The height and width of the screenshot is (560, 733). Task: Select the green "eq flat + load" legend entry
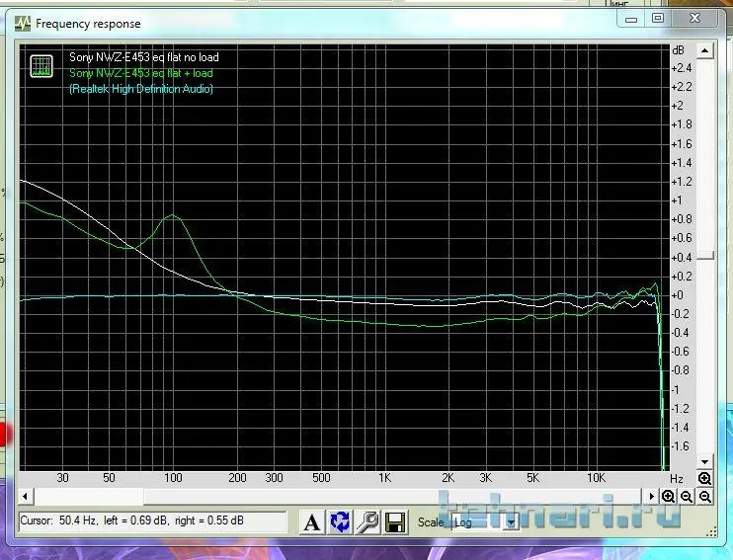click(140, 73)
